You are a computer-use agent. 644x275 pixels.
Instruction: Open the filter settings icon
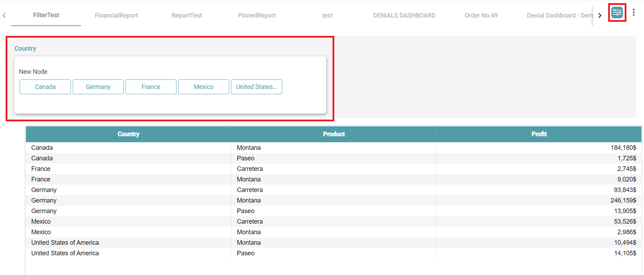click(617, 13)
